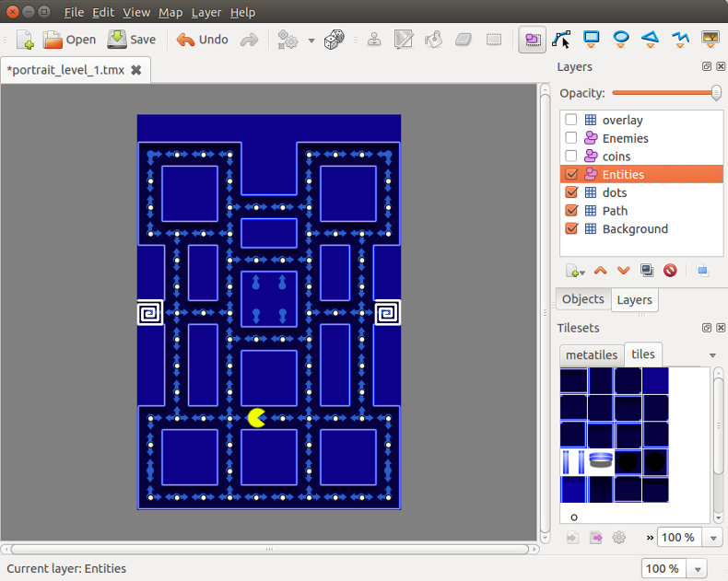The width and height of the screenshot is (728, 581).
Task: Close the Tilesets panel
Action: click(721, 328)
